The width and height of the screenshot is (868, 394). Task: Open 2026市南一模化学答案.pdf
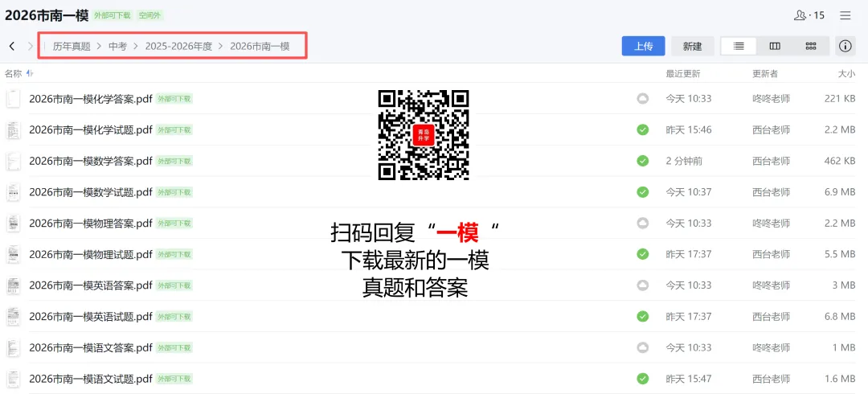tap(90, 99)
